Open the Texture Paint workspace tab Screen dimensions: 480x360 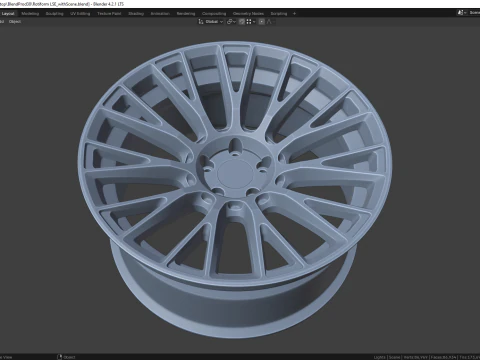pyautogui.click(x=109, y=14)
